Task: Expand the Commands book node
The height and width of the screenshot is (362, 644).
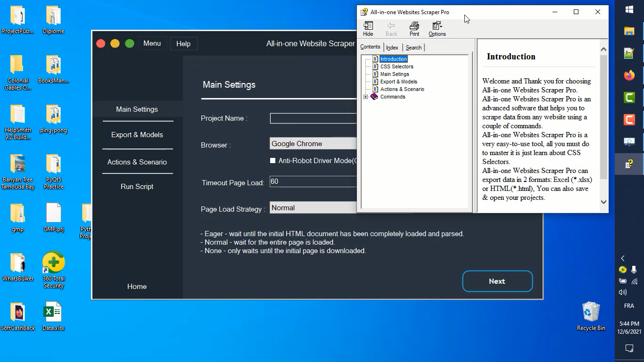Action: (366, 97)
